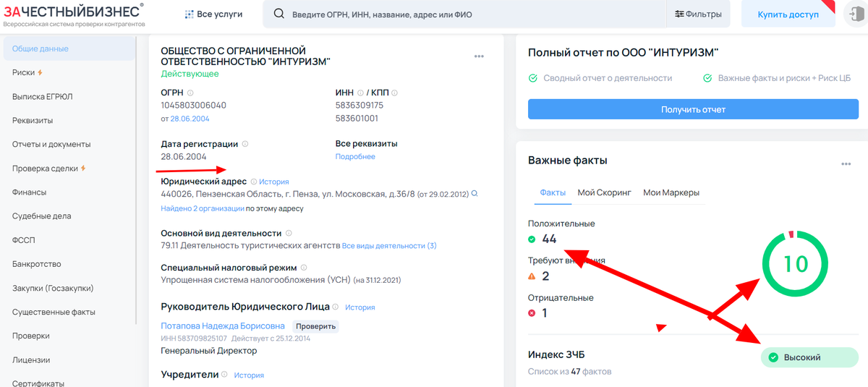Open the Все услуги menu
868x387 pixels.
[214, 14]
